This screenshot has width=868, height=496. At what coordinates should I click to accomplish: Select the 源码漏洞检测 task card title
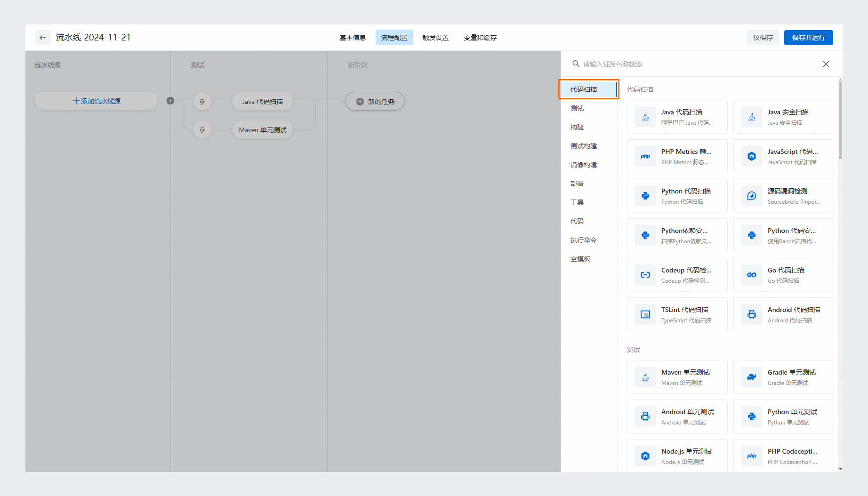coord(788,191)
